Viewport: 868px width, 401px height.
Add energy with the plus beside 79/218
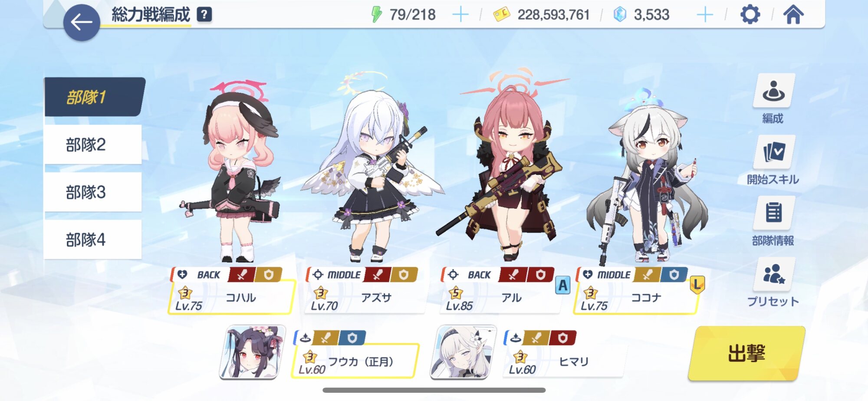tap(460, 15)
